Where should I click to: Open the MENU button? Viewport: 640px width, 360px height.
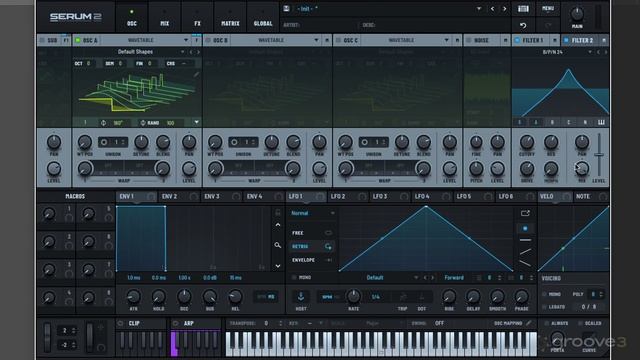pos(548,9)
